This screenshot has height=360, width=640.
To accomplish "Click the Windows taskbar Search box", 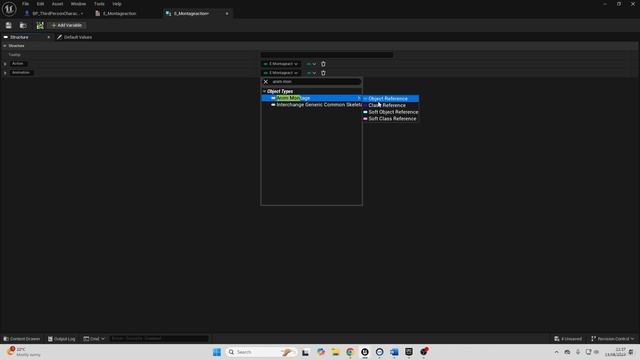I will click(x=260, y=352).
